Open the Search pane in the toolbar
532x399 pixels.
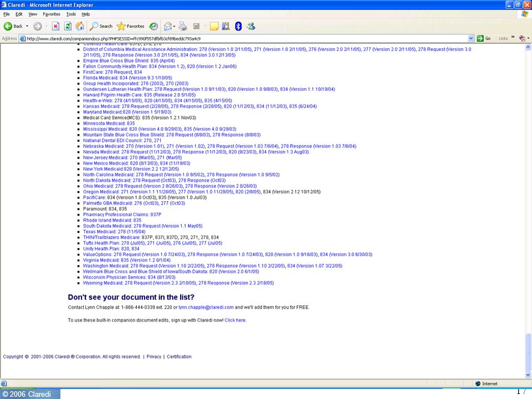pyautogui.click(x=101, y=26)
